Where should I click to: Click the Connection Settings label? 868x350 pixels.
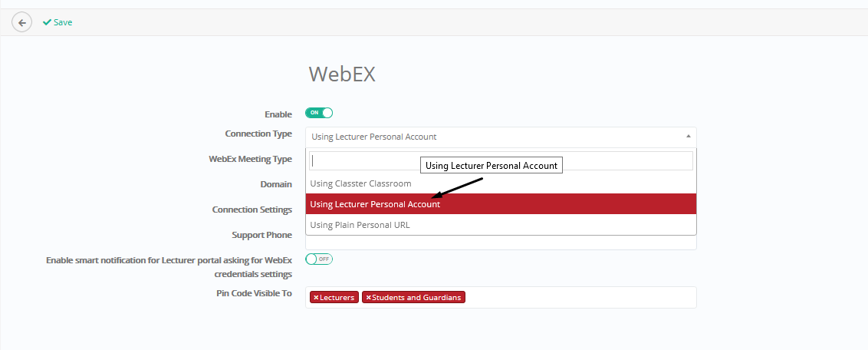[252, 210]
